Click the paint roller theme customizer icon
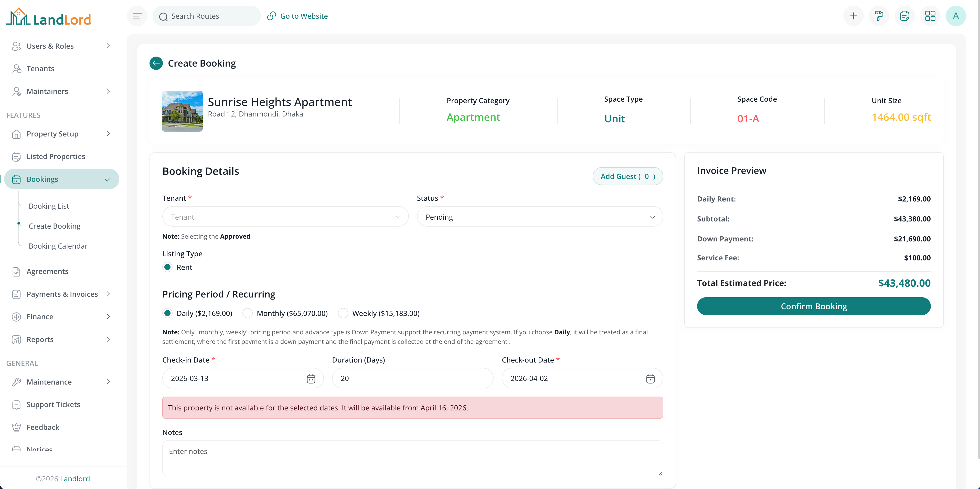980x489 pixels. point(879,16)
